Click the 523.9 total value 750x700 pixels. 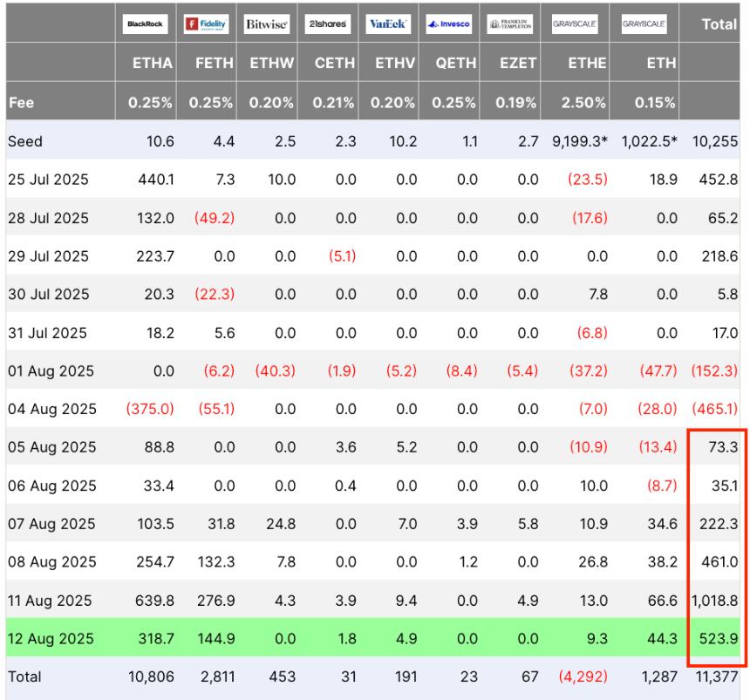point(719,639)
